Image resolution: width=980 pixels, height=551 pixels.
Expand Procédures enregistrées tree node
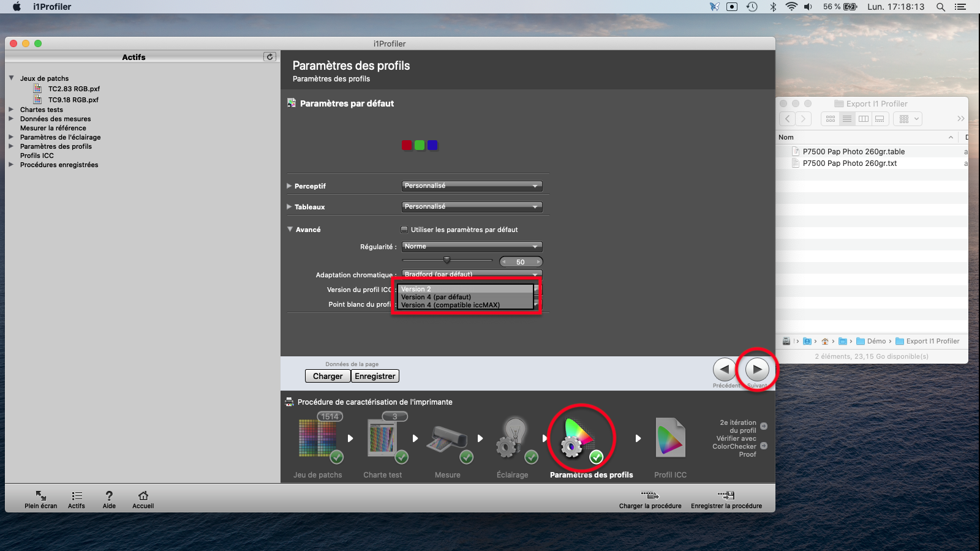click(x=11, y=165)
